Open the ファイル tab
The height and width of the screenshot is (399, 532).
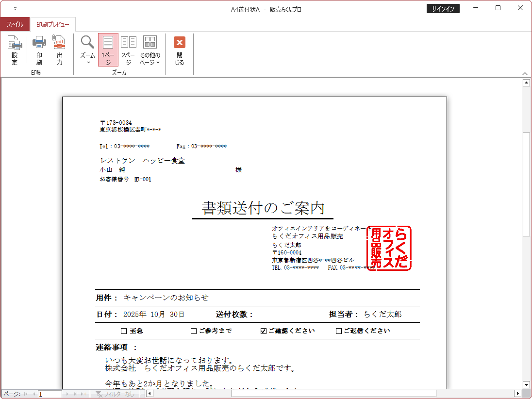click(x=15, y=24)
